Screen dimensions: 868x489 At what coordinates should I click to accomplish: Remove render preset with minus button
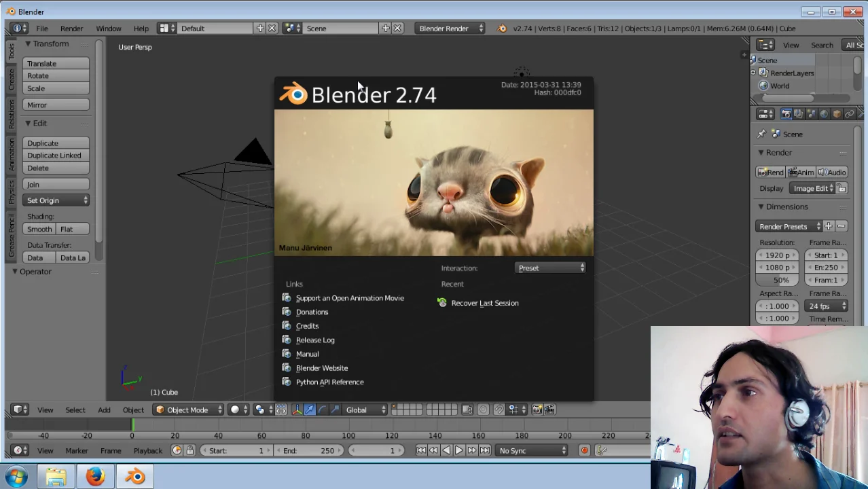(x=841, y=226)
